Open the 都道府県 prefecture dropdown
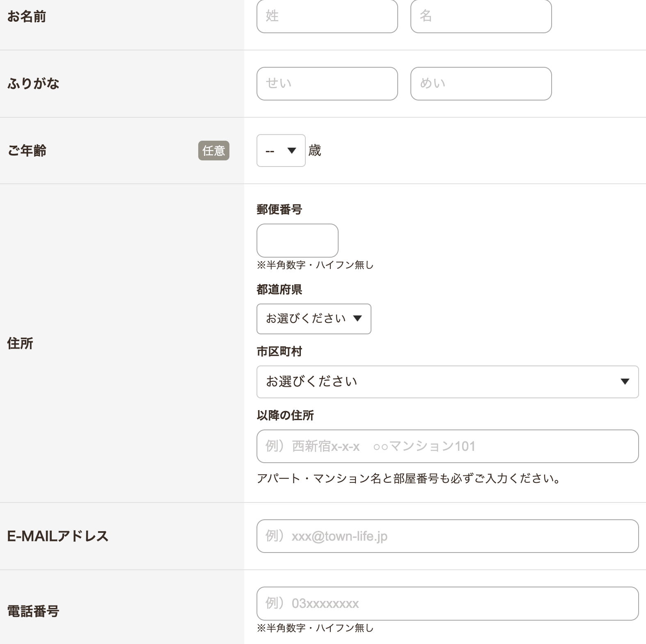646x644 pixels. click(314, 319)
